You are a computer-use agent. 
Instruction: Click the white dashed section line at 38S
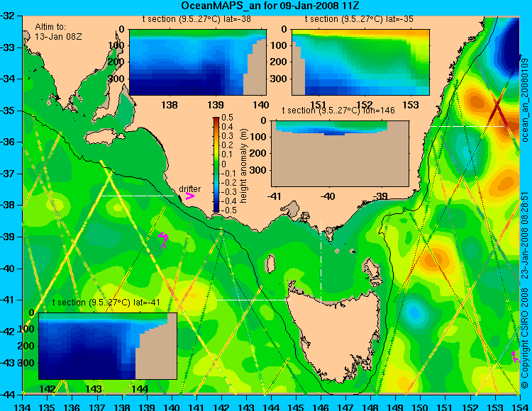(137, 196)
